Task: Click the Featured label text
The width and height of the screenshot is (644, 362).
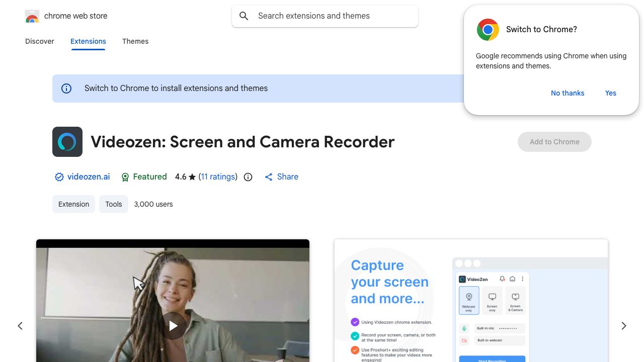Action: [x=150, y=177]
